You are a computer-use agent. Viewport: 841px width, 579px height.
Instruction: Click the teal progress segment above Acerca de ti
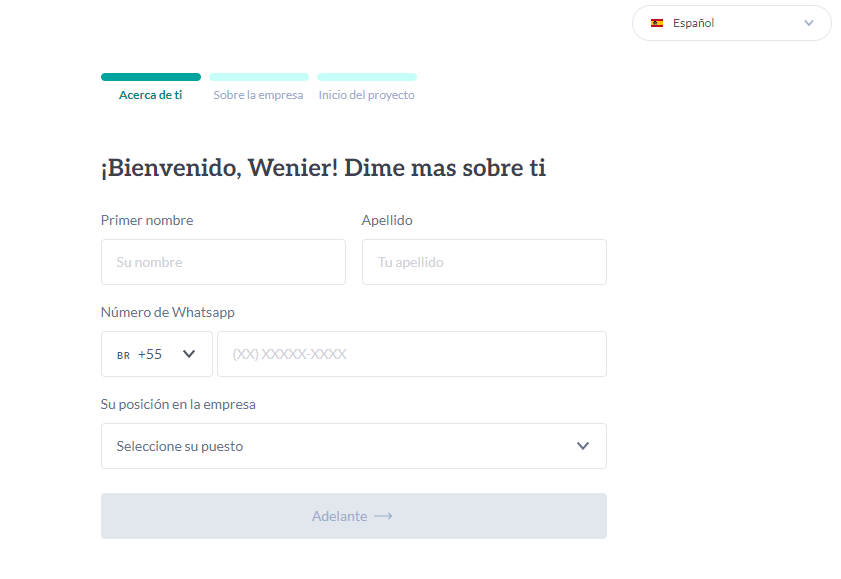(150, 76)
